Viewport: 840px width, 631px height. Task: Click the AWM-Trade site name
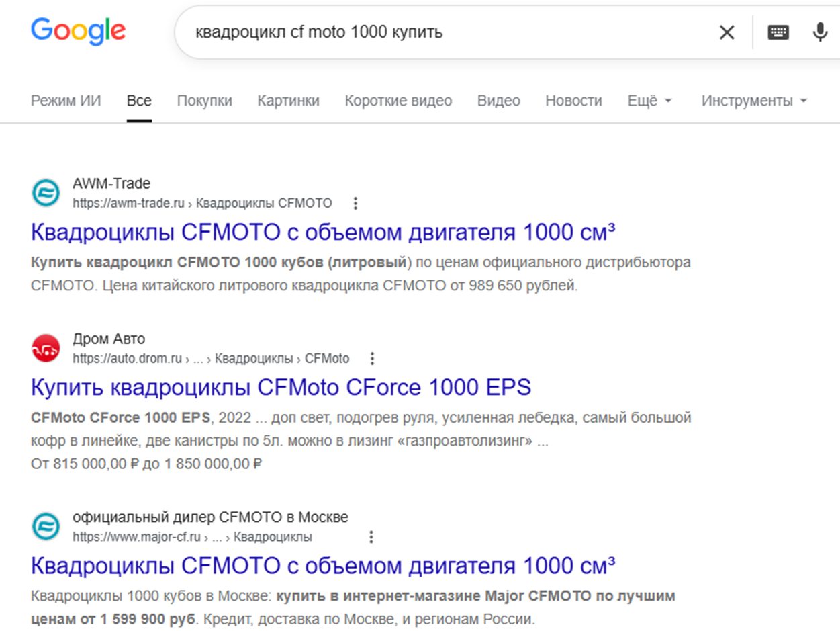click(111, 183)
